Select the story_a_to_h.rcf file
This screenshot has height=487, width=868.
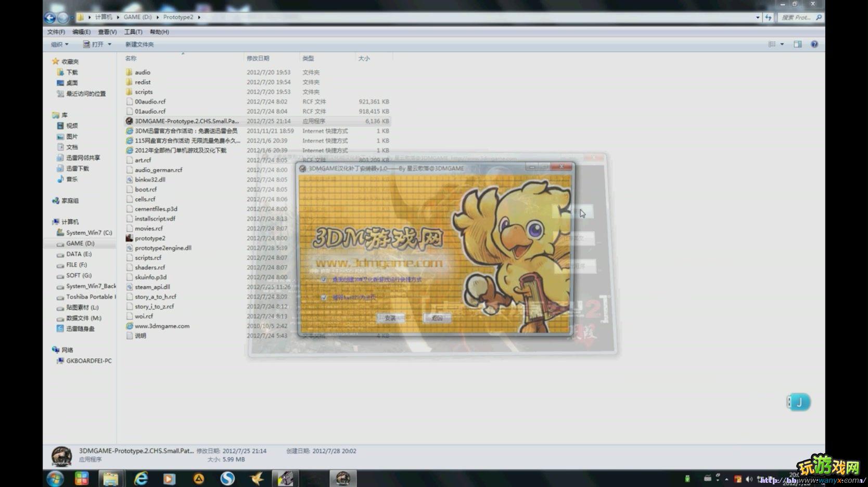pos(156,297)
